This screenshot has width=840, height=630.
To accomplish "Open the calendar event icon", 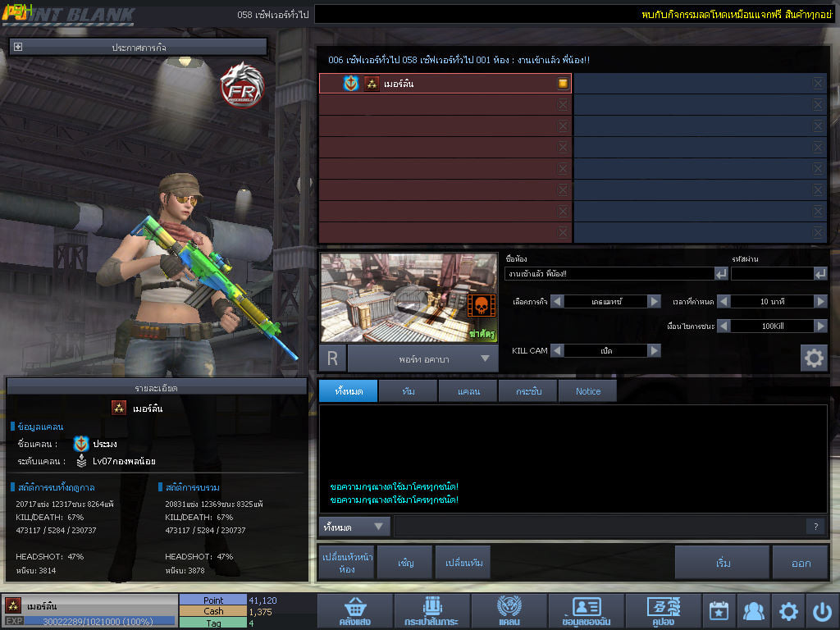I will (719, 611).
